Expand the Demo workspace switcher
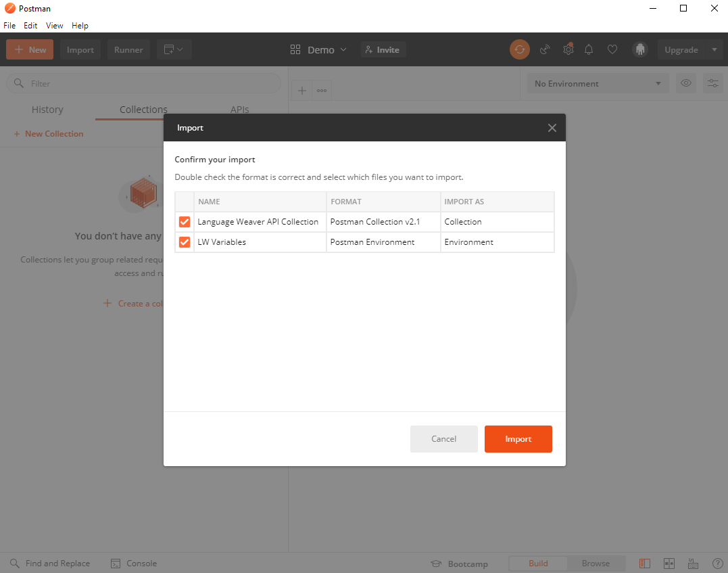The width and height of the screenshot is (728, 573). point(318,50)
